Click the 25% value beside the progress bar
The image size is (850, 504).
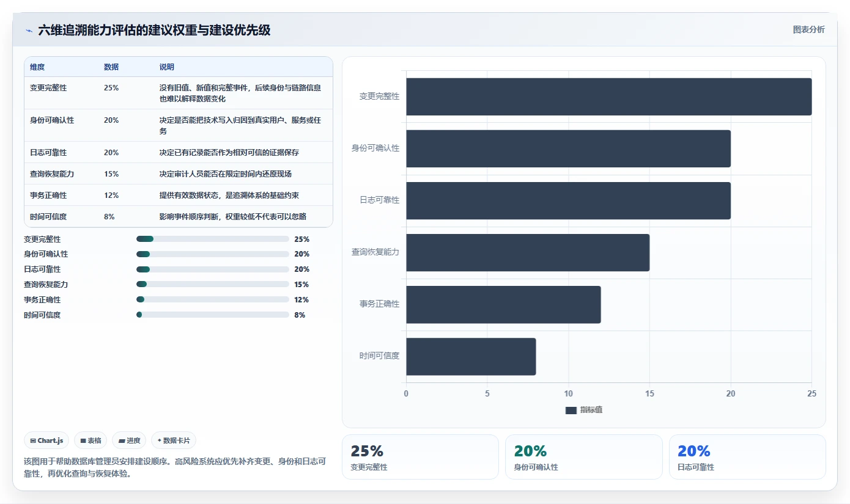pyautogui.click(x=302, y=239)
